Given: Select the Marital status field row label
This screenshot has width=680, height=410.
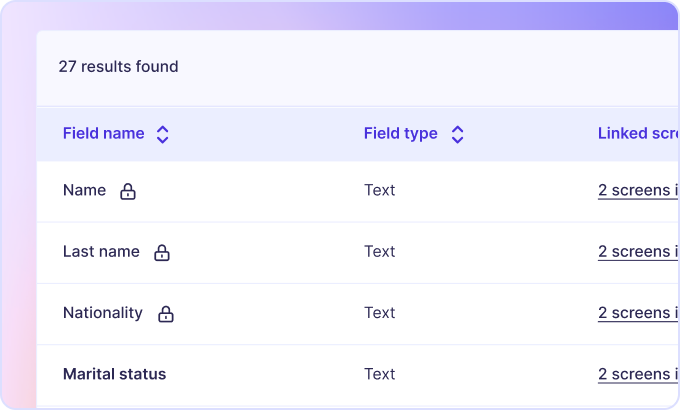Looking at the screenshot, I should coord(114,375).
